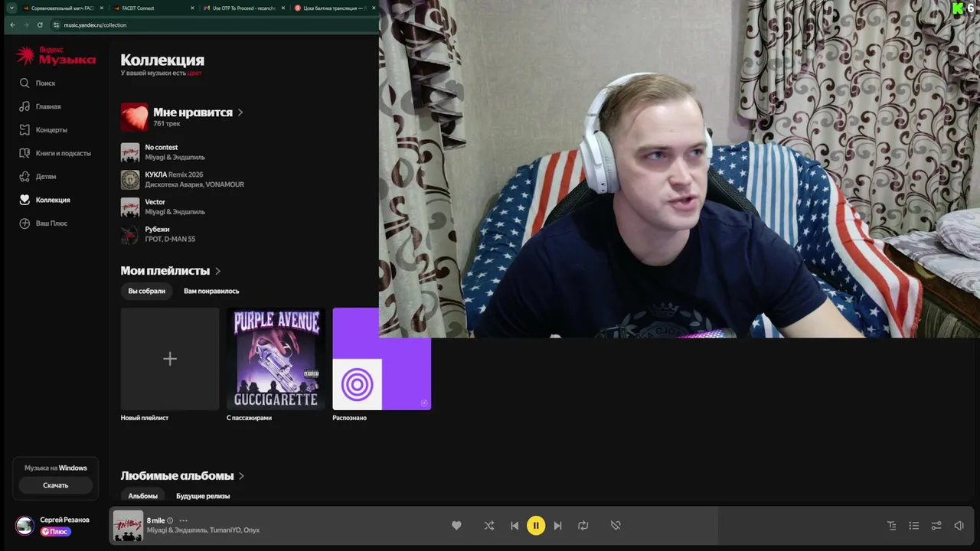The height and width of the screenshot is (551, 980).
Task: Pause playback with yellow button
Action: 536,526
